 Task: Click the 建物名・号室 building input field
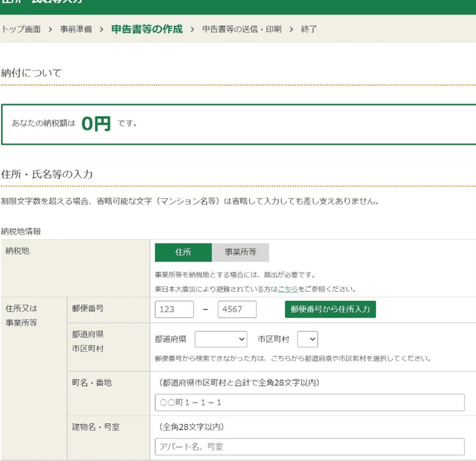(310, 447)
